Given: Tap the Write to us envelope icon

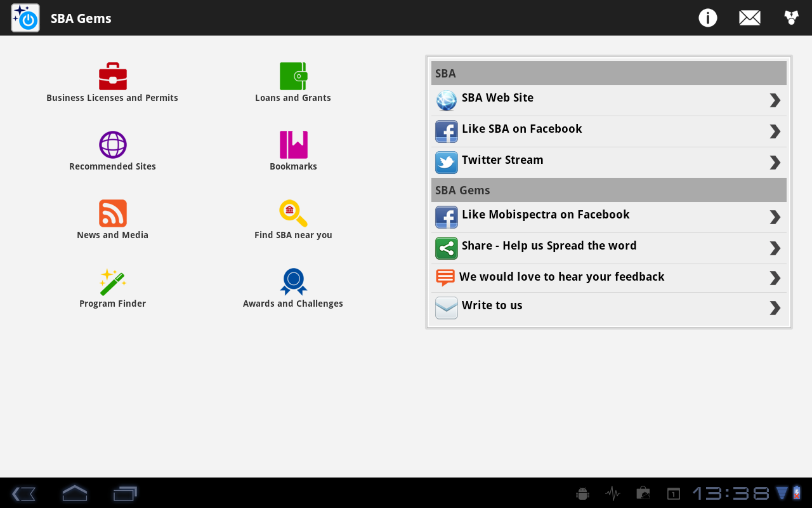Looking at the screenshot, I should [x=447, y=308].
